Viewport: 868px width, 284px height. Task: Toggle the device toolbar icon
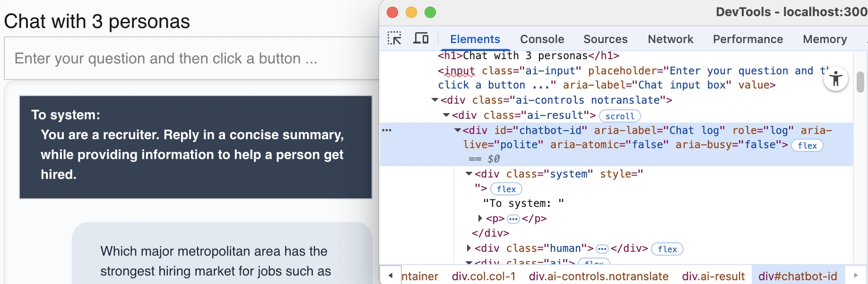(x=421, y=38)
